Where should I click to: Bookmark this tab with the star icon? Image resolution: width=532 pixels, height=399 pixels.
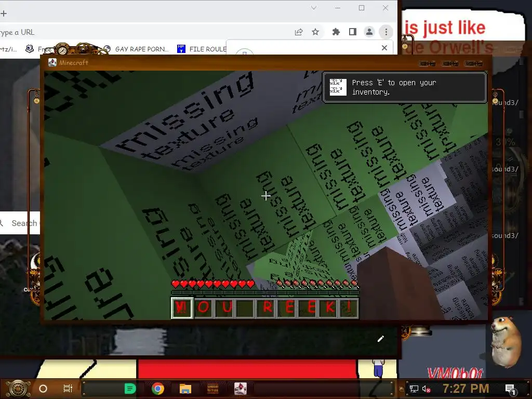(315, 32)
